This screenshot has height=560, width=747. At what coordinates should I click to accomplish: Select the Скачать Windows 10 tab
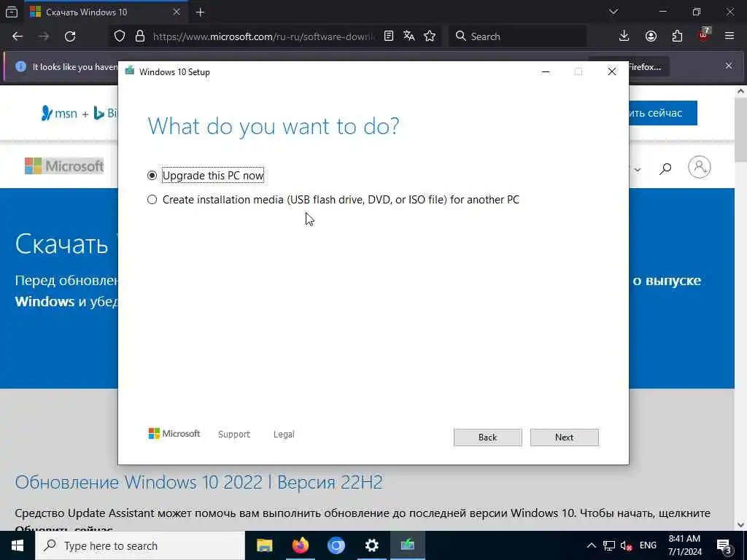coord(106,12)
